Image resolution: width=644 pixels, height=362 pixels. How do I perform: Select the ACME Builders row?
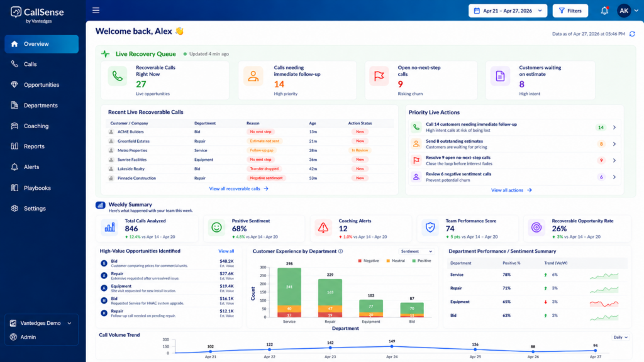coord(250,132)
